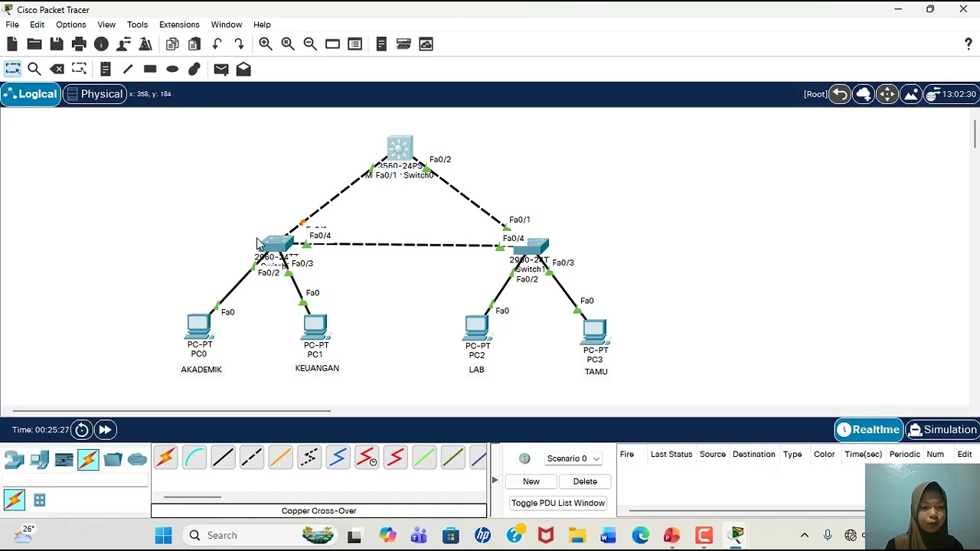
Task: Activate the Resize Shape tool
Action: click(x=79, y=69)
